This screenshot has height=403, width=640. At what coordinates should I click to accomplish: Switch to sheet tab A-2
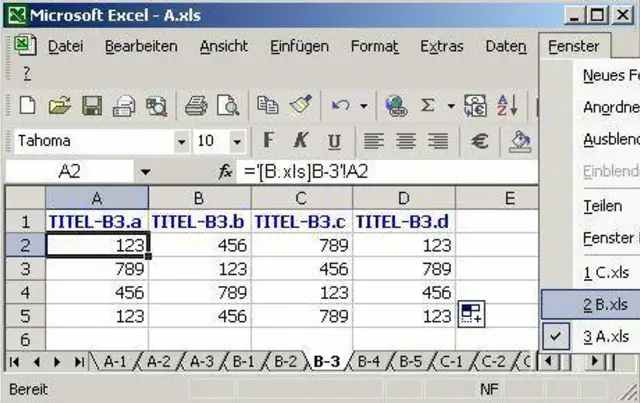158,362
